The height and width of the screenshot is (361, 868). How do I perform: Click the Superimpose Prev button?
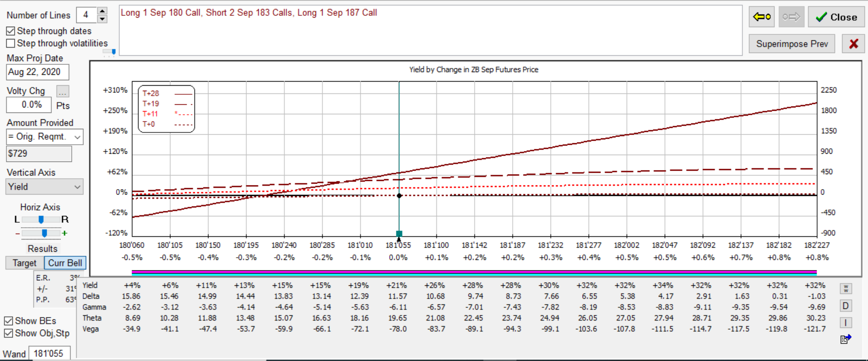[x=792, y=44]
